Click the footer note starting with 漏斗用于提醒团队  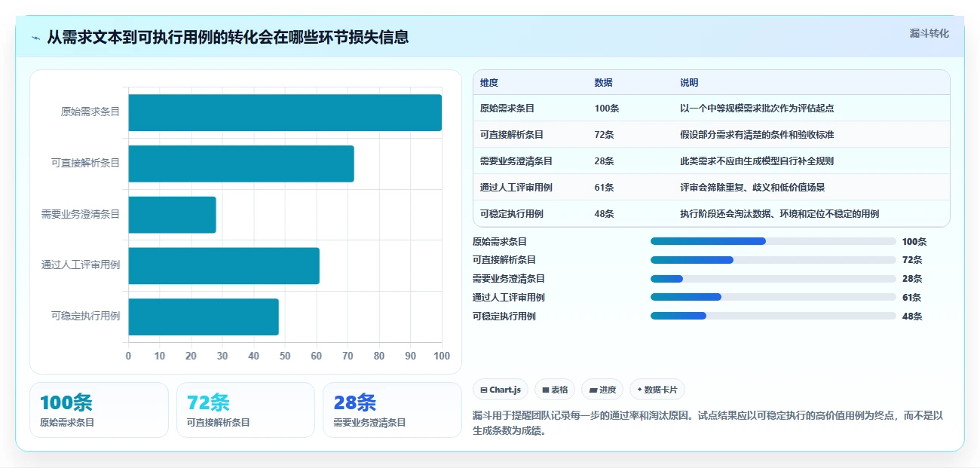point(708,423)
